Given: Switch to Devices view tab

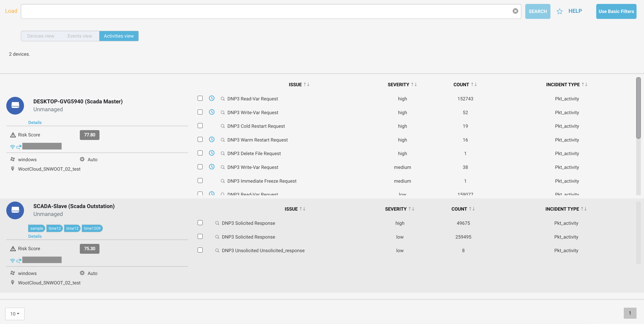Looking at the screenshot, I should (x=40, y=36).
